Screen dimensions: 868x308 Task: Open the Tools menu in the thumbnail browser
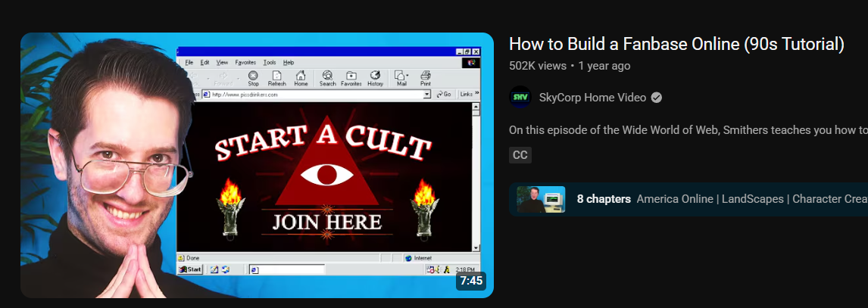[x=270, y=63]
